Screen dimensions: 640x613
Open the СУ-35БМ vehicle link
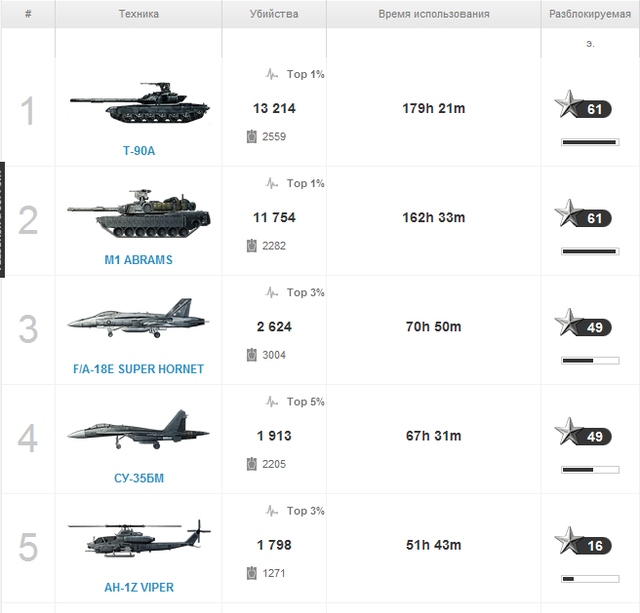[x=139, y=478]
